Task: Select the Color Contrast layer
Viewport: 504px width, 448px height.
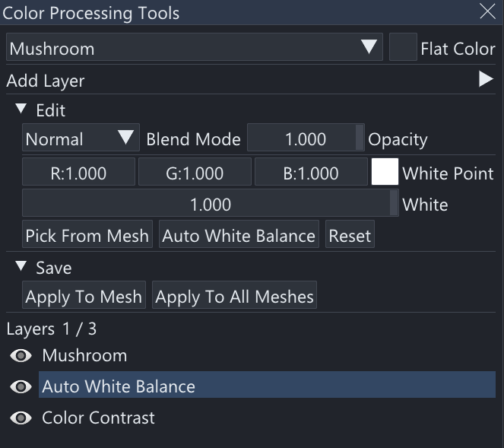Action: tap(99, 418)
